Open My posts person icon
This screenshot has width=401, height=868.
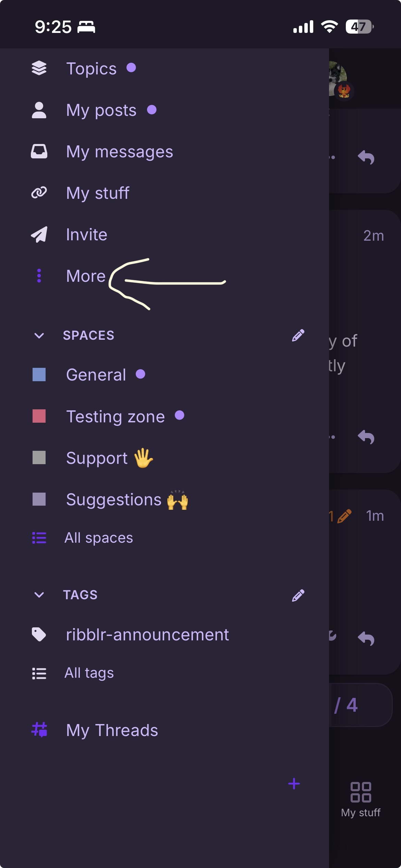pyautogui.click(x=39, y=110)
